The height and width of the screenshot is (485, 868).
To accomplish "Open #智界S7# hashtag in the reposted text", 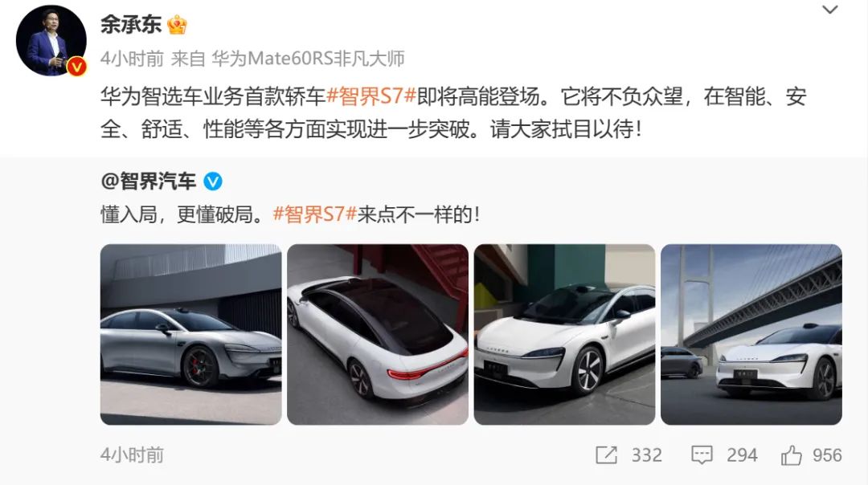I will [x=314, y=214].
